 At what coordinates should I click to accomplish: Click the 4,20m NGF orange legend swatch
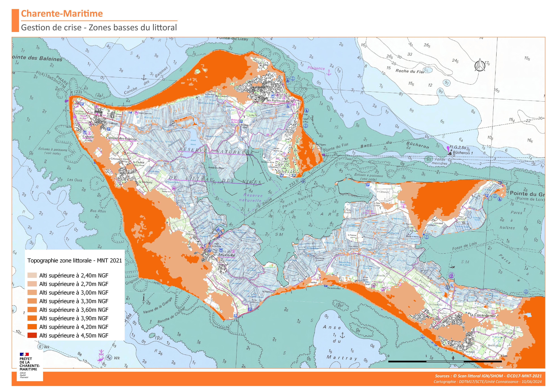pyautogui.click(x=32, y=327)
